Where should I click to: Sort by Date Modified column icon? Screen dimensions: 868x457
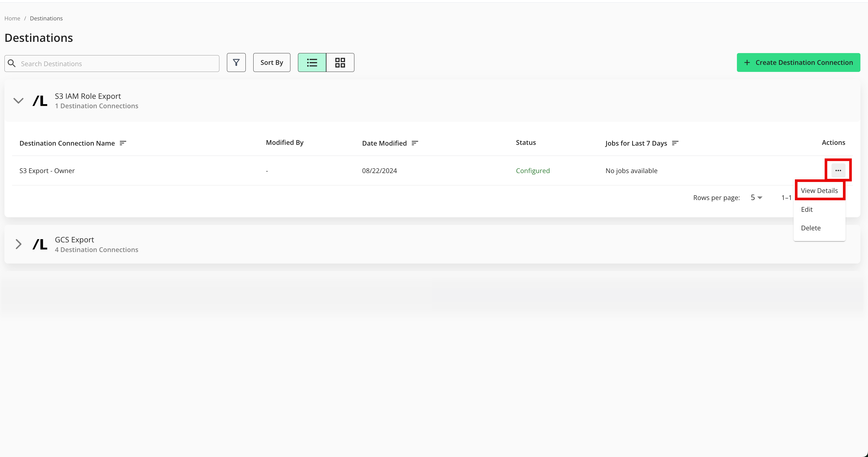415,143
